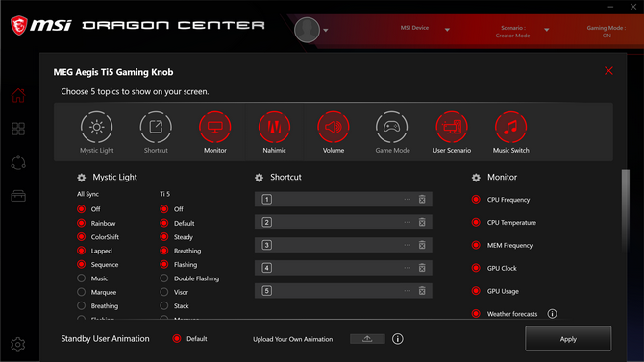Toggle the Monitor topic icon
The width and height of the screenshot is (644, 362).
(x=214, y=128)
